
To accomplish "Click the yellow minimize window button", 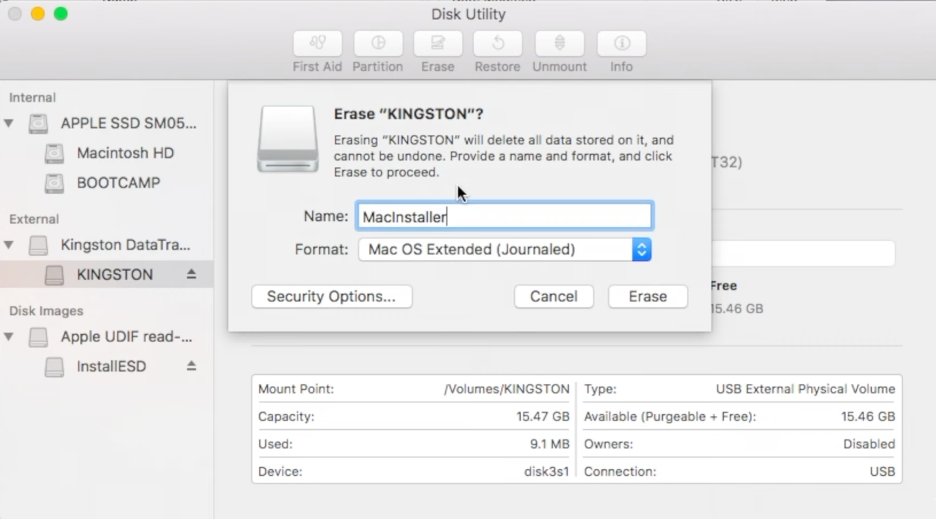I will tap(38, 14).
